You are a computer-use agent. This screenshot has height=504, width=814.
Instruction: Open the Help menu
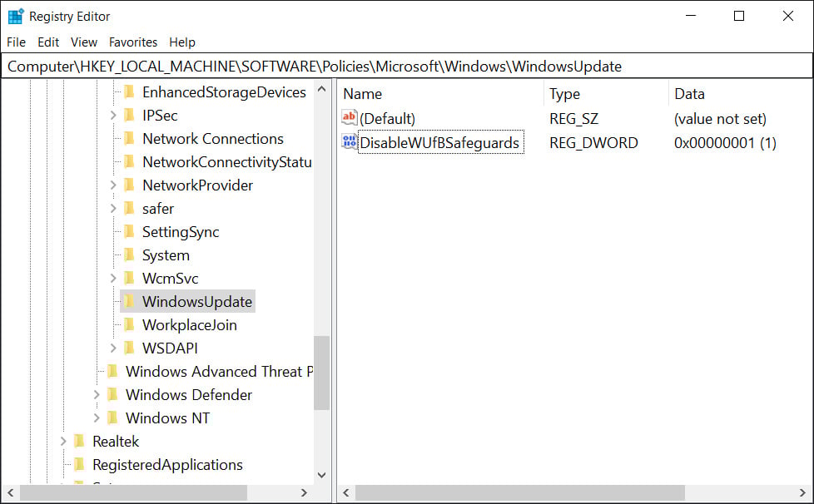pyautogui.click(x=182, y=42)
